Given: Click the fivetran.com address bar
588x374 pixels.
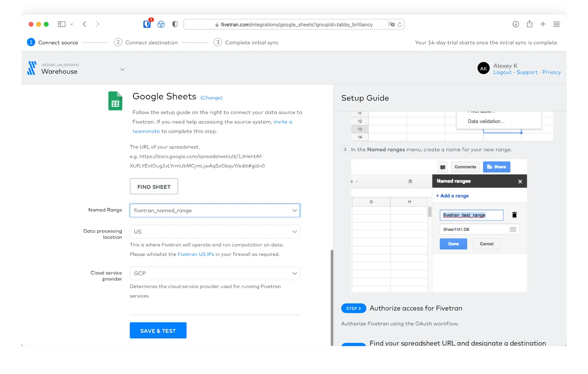Looking at the screenshot, I should pos(294,24).
